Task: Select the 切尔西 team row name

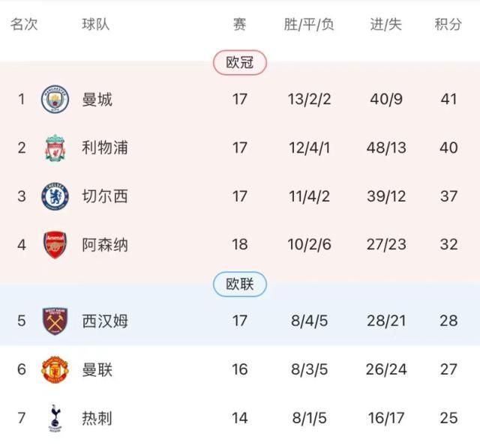Action: [105, 196]
